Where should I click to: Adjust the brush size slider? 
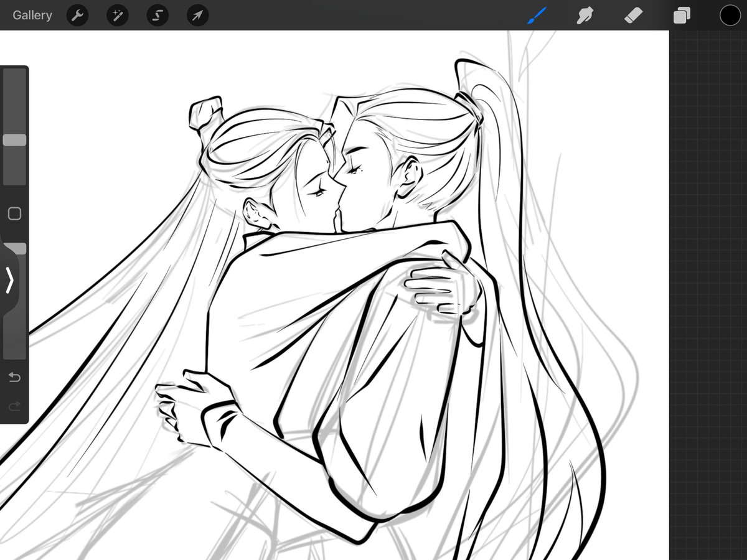14,140
